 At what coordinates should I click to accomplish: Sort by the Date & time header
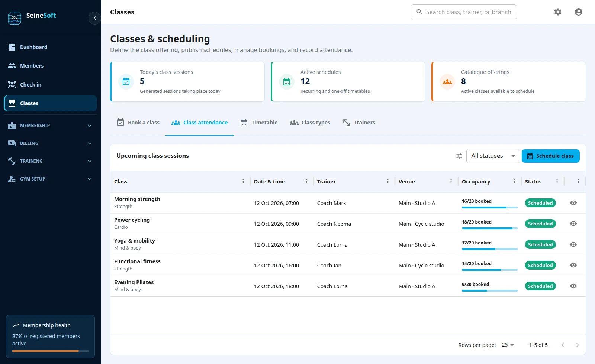pos(269,182)
